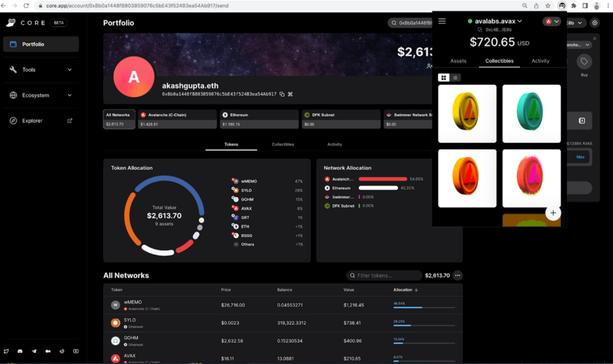Open the orange coin collectible thumbnail
This screenshot has height=364, width=613.
pos(467,178)
